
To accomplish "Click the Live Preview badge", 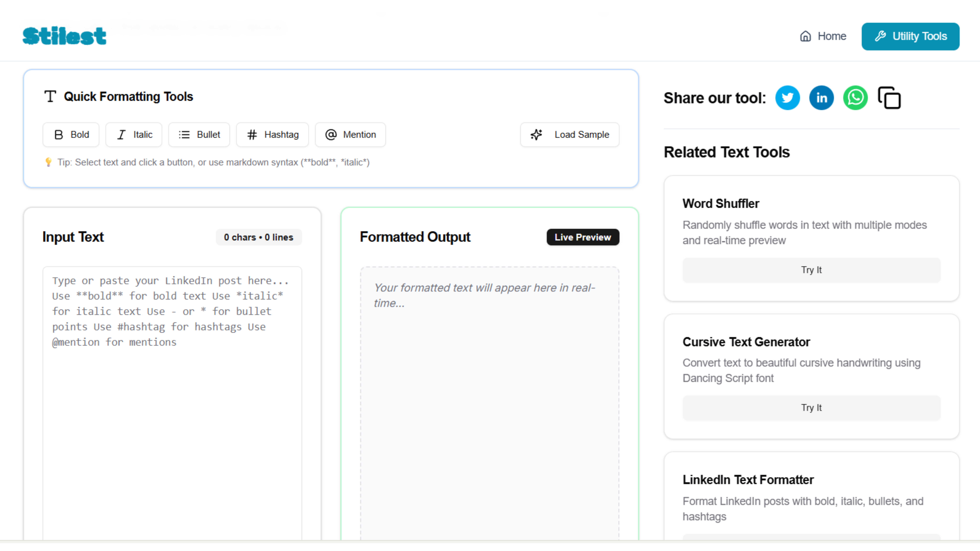I will [x=582, y=237].
